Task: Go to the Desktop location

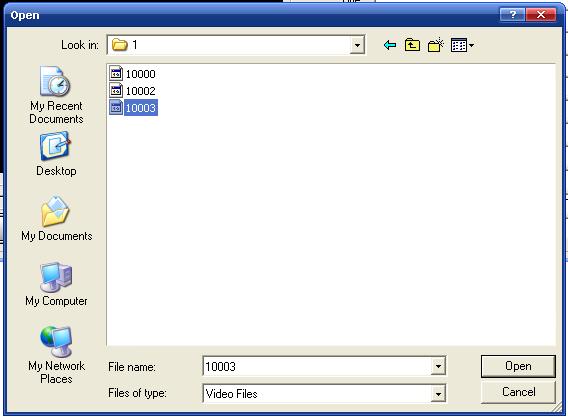Action: pyautogui.click(x=56, y=154)
